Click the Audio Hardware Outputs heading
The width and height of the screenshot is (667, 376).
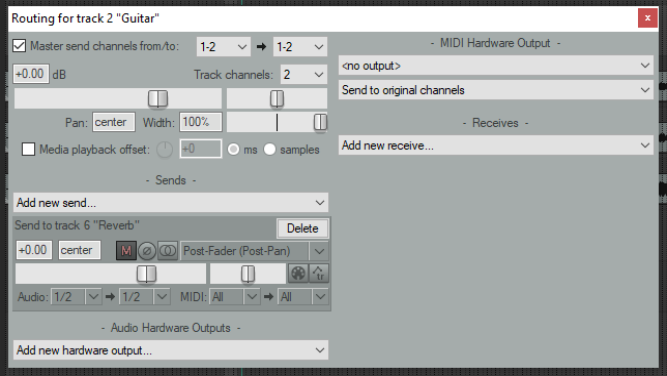click(x=171, y=328)
